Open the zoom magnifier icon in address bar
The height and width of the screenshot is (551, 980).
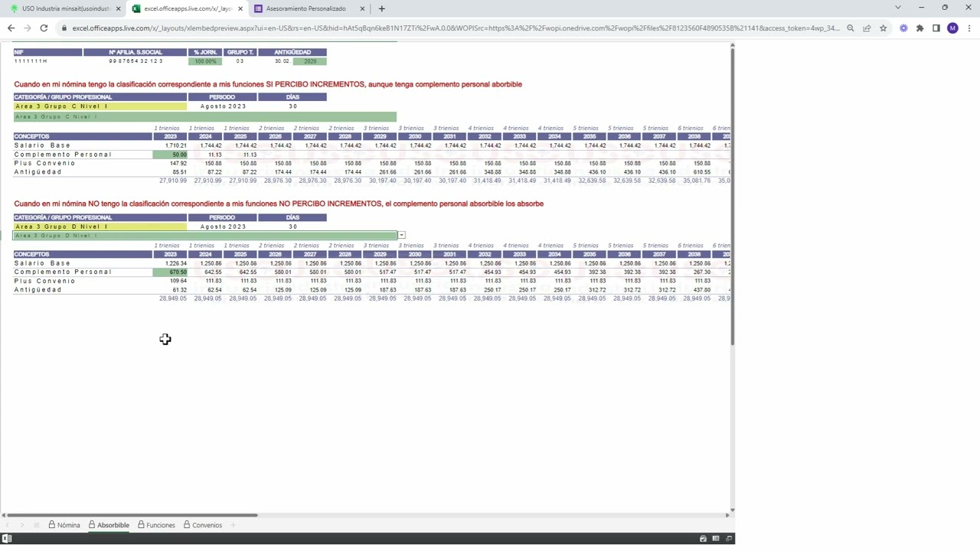coord(850,28)
